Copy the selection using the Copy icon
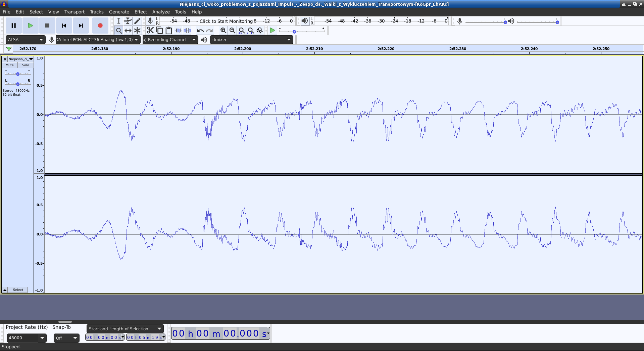644x351 pixels. pos(159,31)
